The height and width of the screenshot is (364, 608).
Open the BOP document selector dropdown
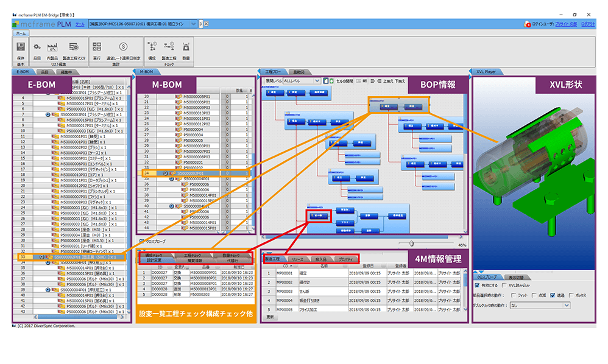[x=194, y=24]
